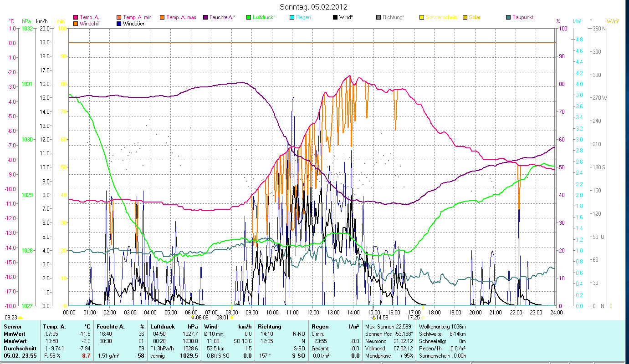Click the chart title Sonntag, 05.02.2012
Image resolution: width=629 pixels, height=364 pixels.
(x=313, y=7)
